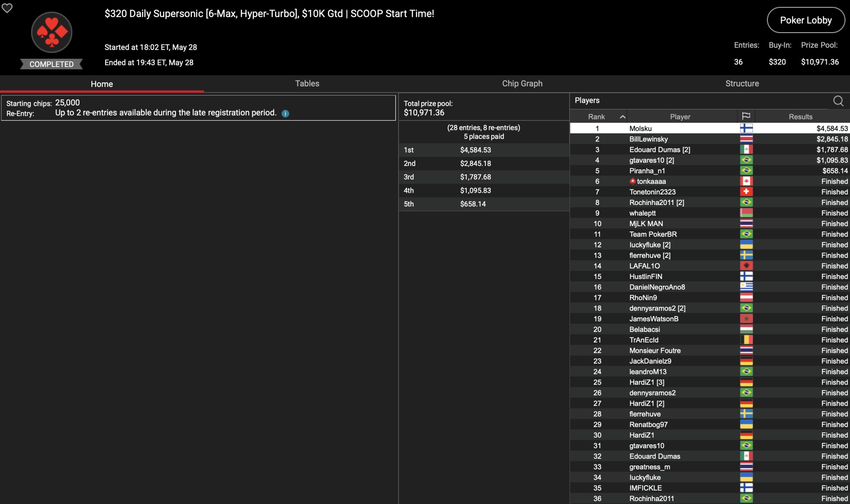Click tonkaaaa's Canada flag icon
The height and width of the screenshot is (504, 850).
746,181
